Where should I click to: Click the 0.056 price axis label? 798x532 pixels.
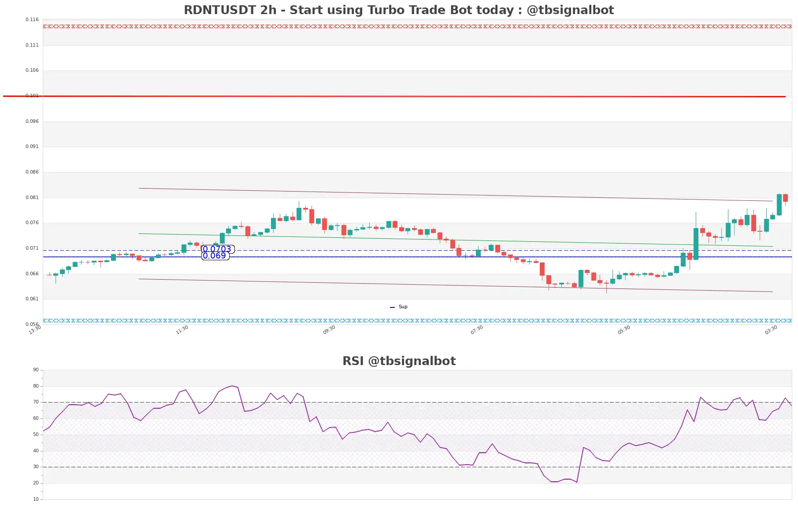tap(32, 325)
